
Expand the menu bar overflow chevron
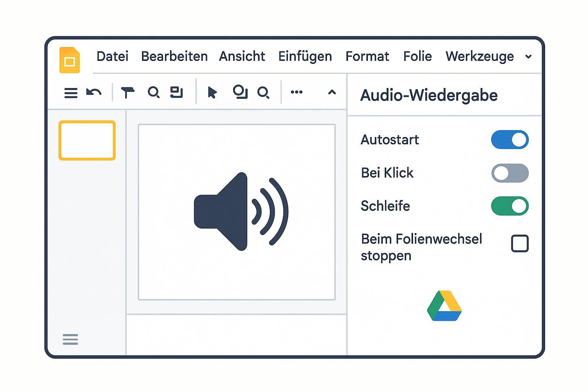coord(528,57)
